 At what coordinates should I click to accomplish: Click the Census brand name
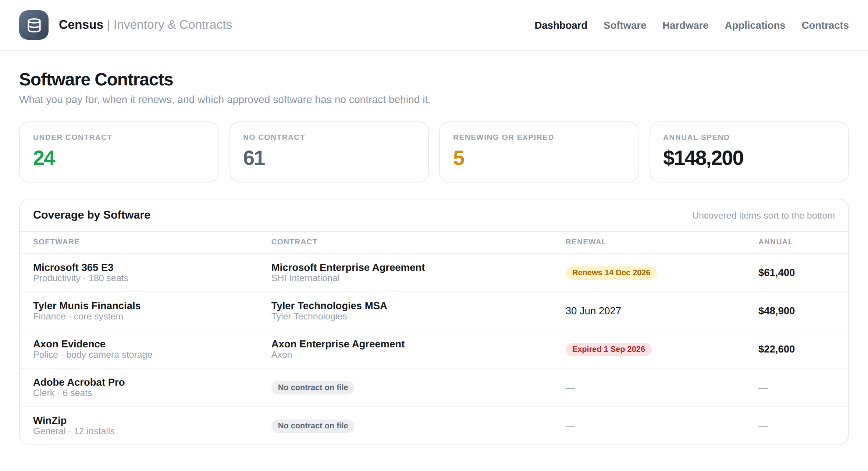[x=81, y=25]
